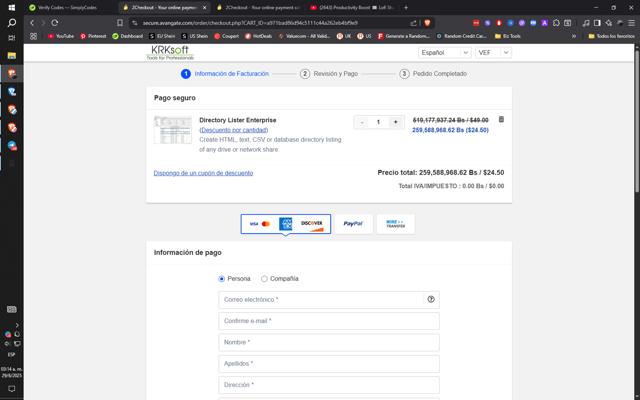Open Task View on the taskbar

tap(11, 38)
